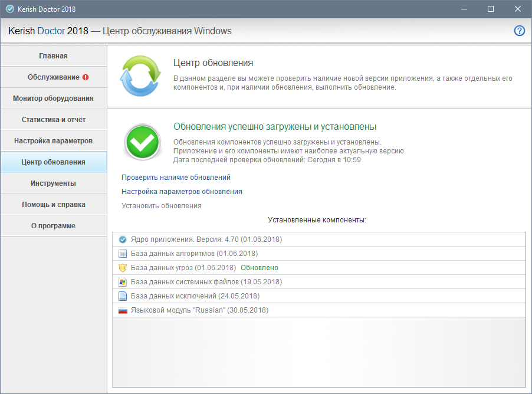Click Проверить наличие обновлений link
The height and width of the screenshot is (394, 532).
(176, 178)
